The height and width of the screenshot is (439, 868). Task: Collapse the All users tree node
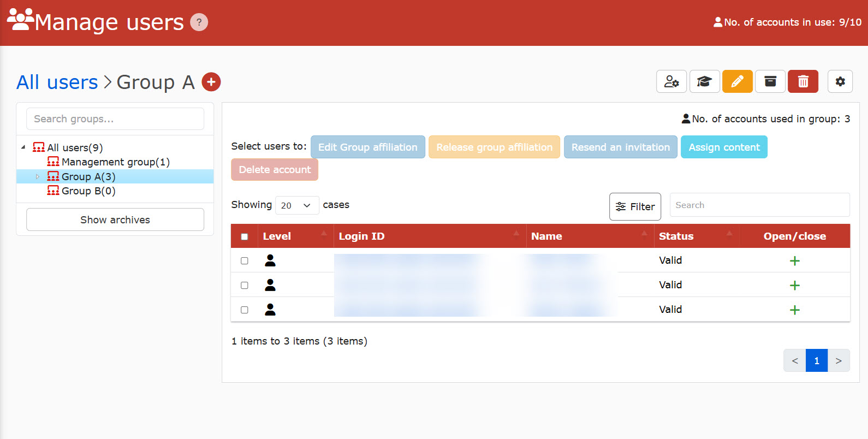pyautogui.click(x=23, y=147)
